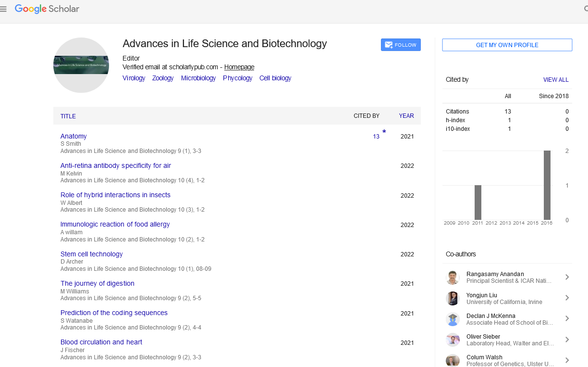Click Declan J McKenna's avatar icon

point(453,319)
